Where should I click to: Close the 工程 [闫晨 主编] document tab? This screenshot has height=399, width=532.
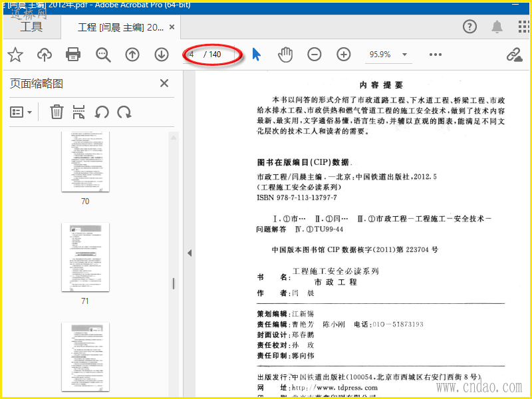pos(172,27)
